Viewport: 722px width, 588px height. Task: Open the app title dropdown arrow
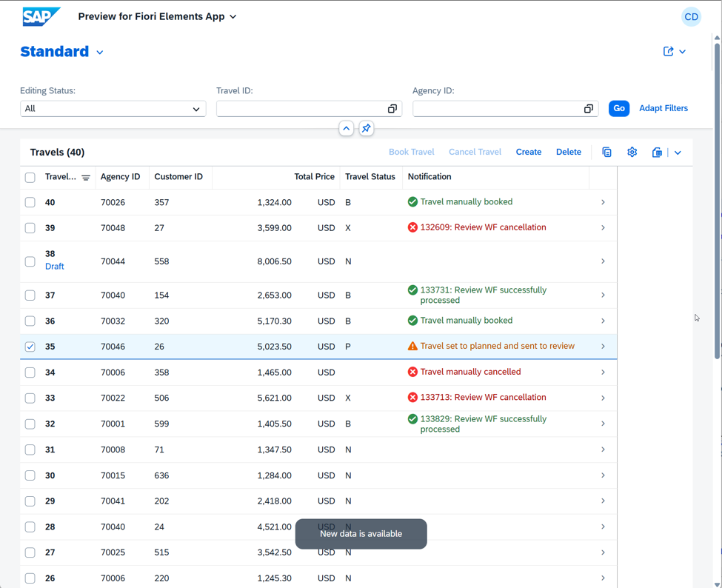pyautogui.click(x=233, y=17)
